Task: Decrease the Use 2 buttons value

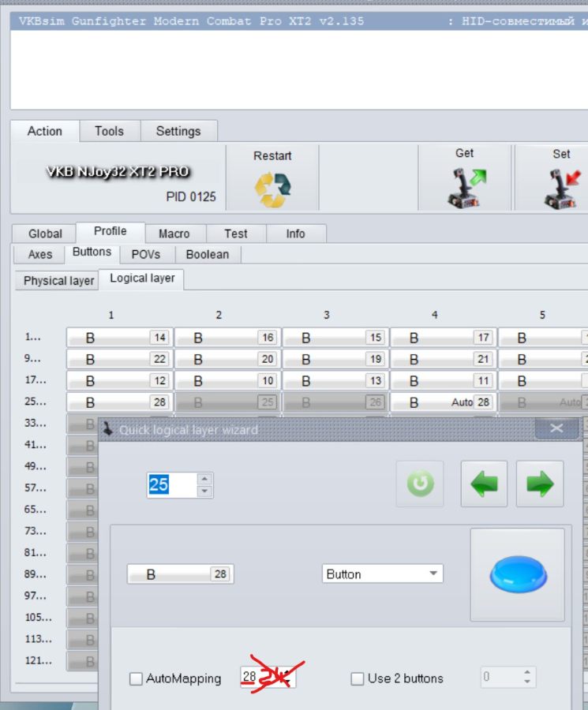Action: point(527,682)
